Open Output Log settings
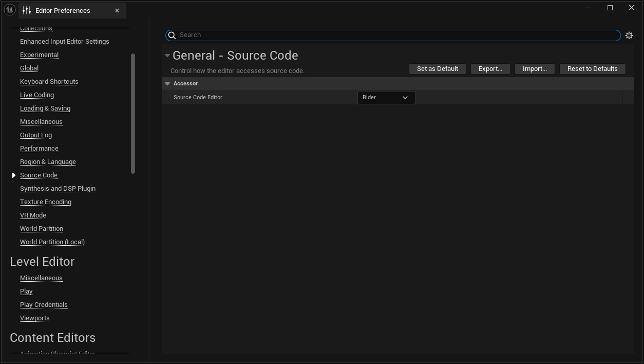This screenshot has width=644, height=364. click(x=36, y=135)
